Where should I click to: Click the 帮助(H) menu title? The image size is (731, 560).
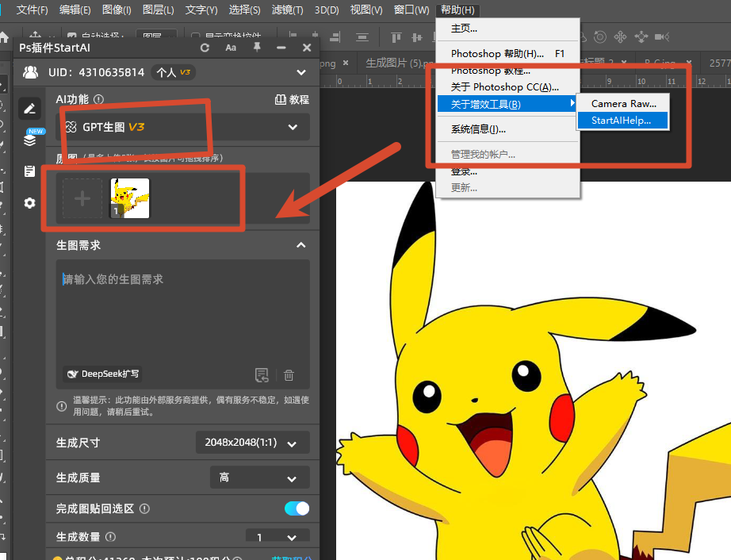click(x=457, y=10)
